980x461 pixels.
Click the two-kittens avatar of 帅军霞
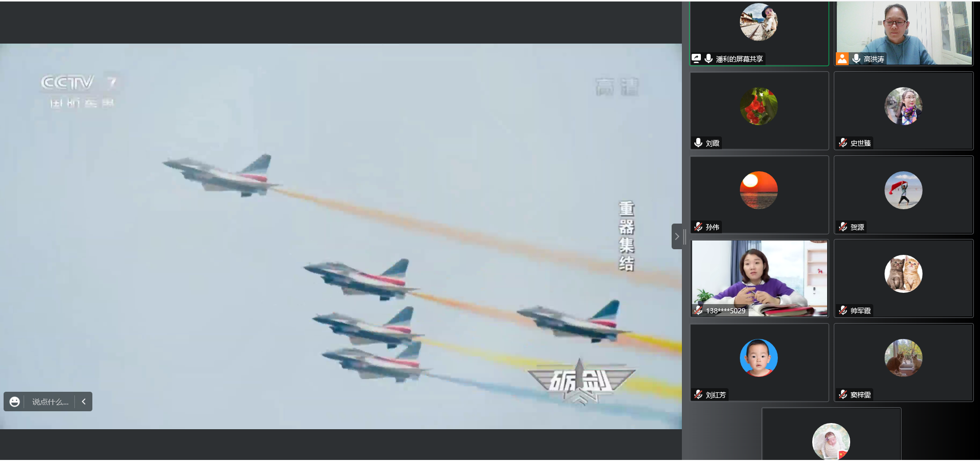903,274
